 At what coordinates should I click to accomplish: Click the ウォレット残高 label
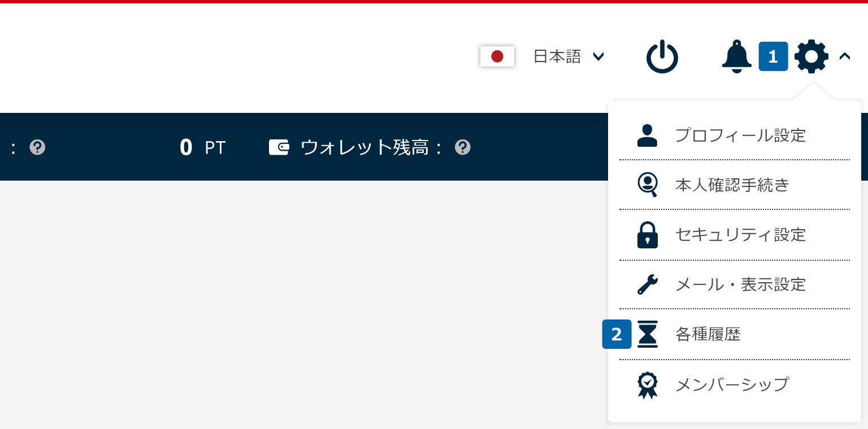371,147
